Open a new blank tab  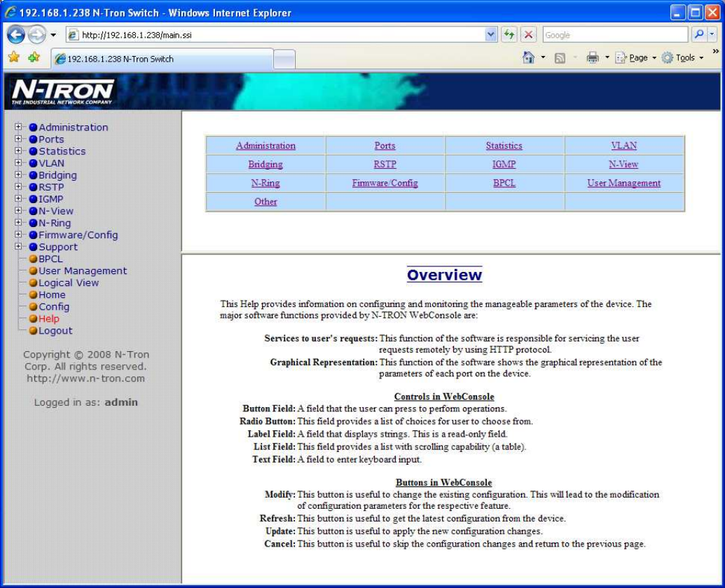pos(284,59)
